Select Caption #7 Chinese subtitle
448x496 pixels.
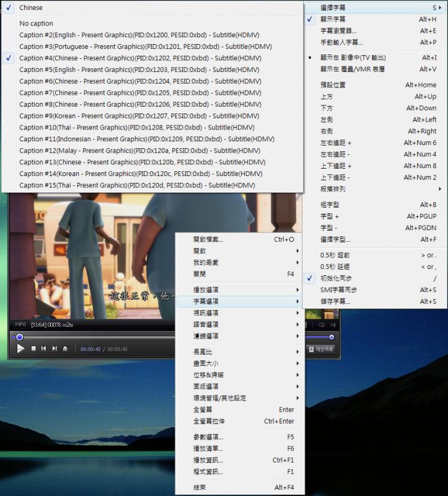click(x=152, y=92)
